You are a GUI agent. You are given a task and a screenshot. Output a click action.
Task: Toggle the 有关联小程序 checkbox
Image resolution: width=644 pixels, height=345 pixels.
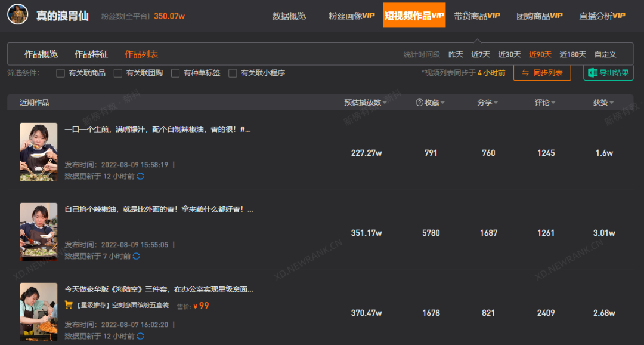point(233,73)
